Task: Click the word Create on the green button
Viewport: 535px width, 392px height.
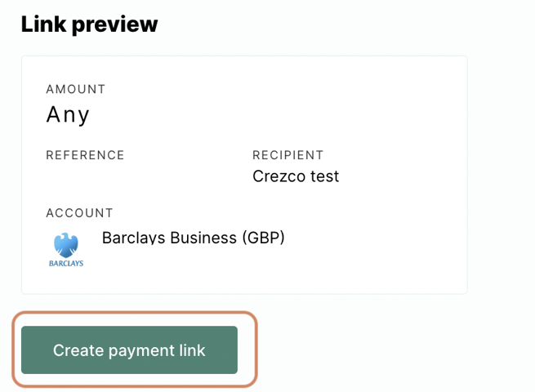Action: point(78,350)
